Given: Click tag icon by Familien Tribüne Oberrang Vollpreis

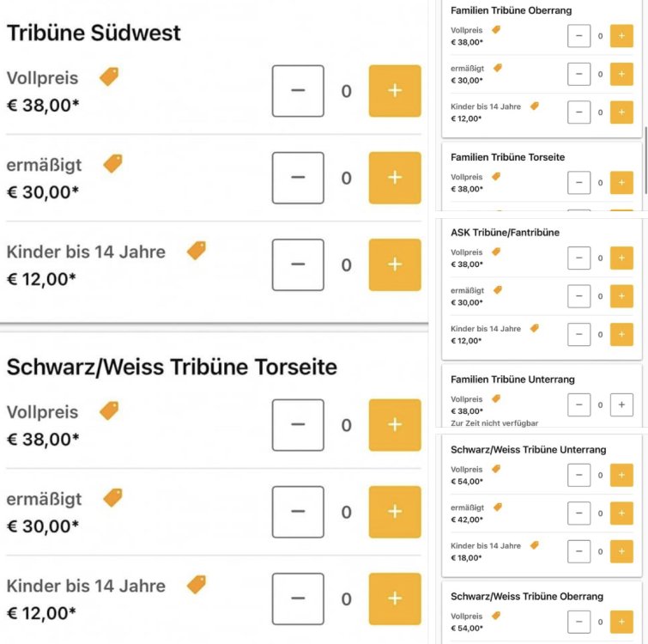Looking at the screenshot, I should click(x=496, y=29).
